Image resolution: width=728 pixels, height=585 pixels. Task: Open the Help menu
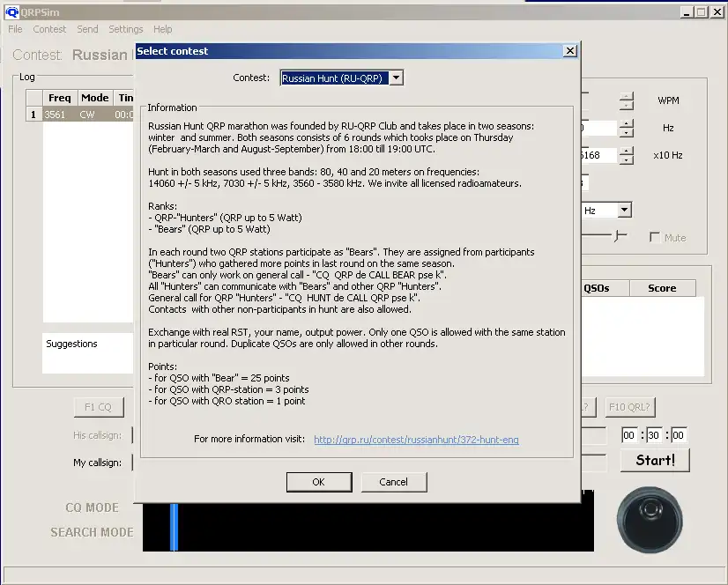point(162,29)
